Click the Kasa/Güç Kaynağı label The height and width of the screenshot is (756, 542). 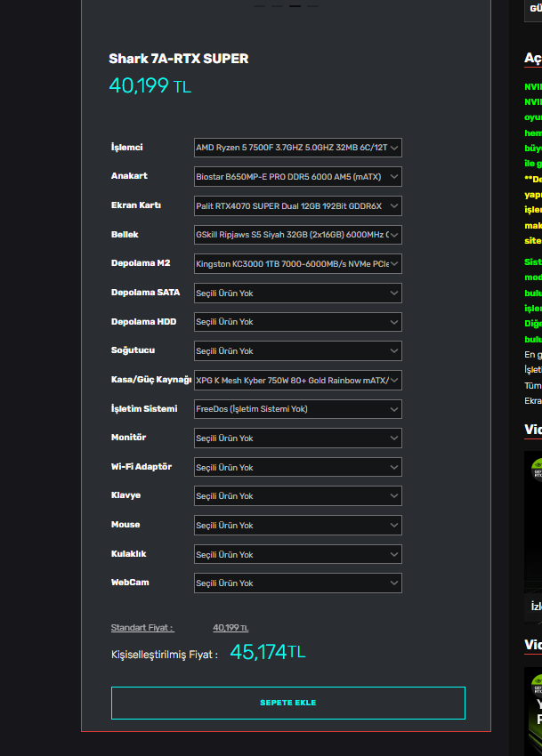(151, 380)
